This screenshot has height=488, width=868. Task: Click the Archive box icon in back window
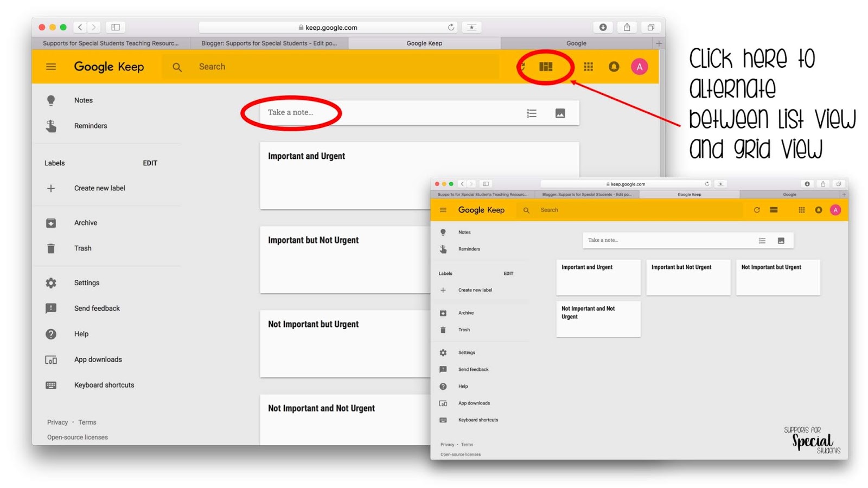click(51, 223)
